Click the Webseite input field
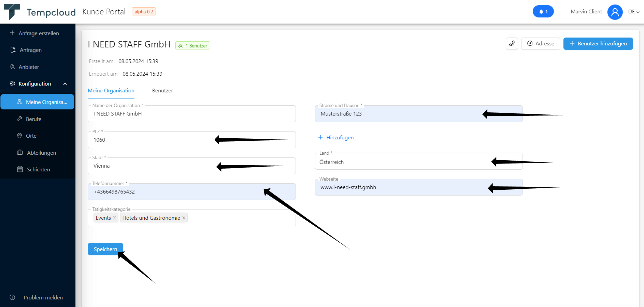The width and height of the screenshot is (644, 307). pos(419,187)
